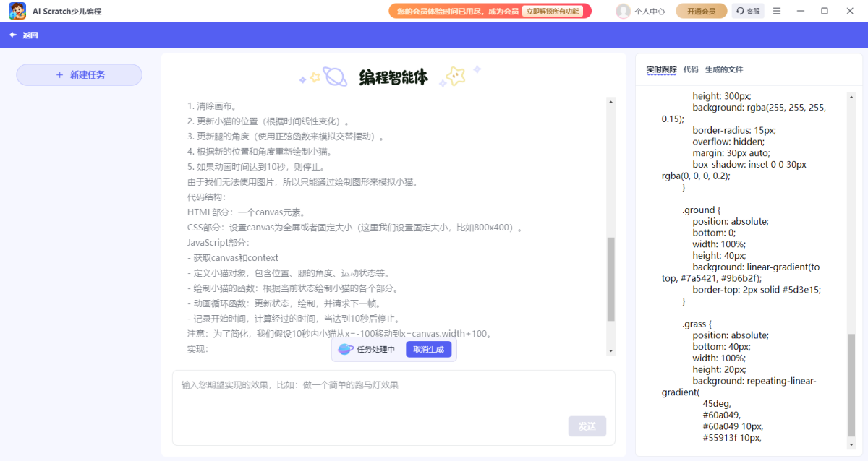Click chat panel scroll-down arrow
The image size is (868, 461).
pyautogui.click(x=610, y=350)
